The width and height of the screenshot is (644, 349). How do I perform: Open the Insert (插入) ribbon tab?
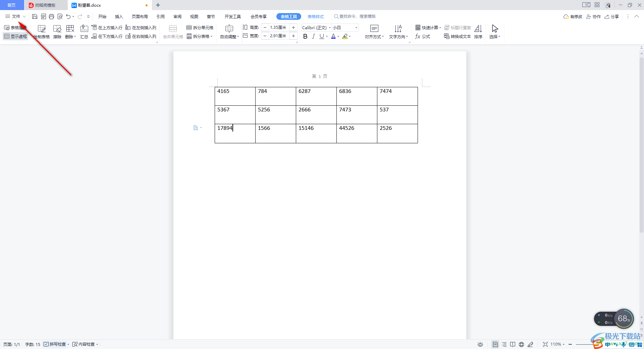(x=119, y=16)
